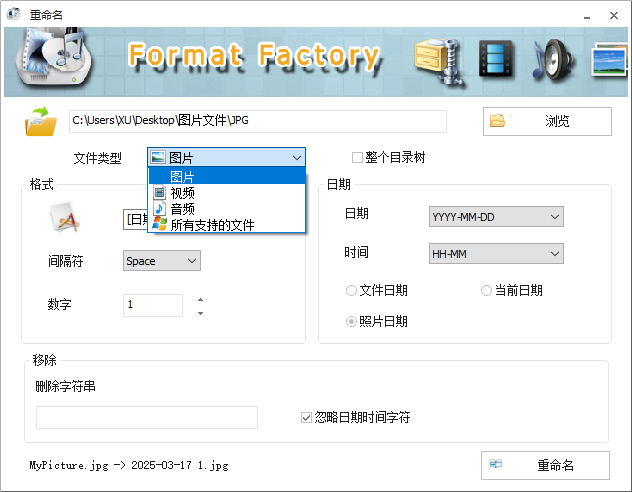
Task: Click the landscape picture icon in banner
Action: tap(609, 60)
